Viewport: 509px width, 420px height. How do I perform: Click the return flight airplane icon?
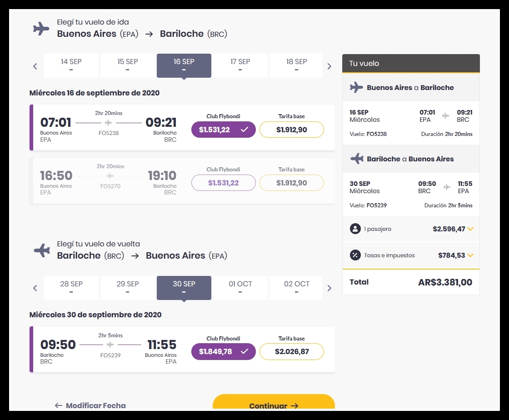[x=42, y=250]
